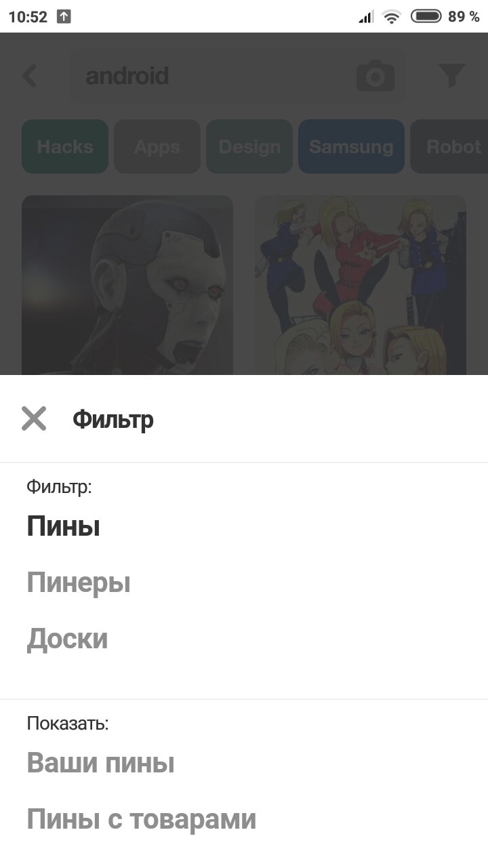Image resolution: width=488 pixels, height=868 pixels.
Task: Select the Пинеры filter option
Action: click(x=79, y=583)
